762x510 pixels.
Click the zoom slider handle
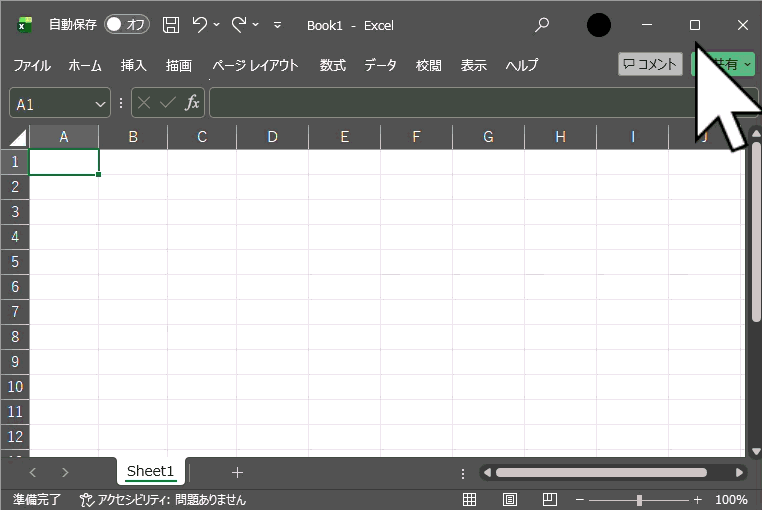point(640,499)
